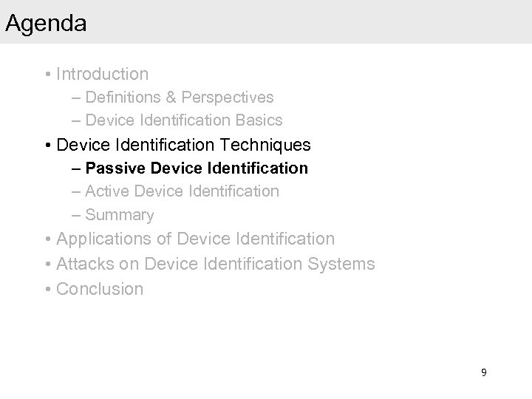Click the Definitions & Perspectives sub-item
This screenshot has height=399, width=532.
coord(180,97)
